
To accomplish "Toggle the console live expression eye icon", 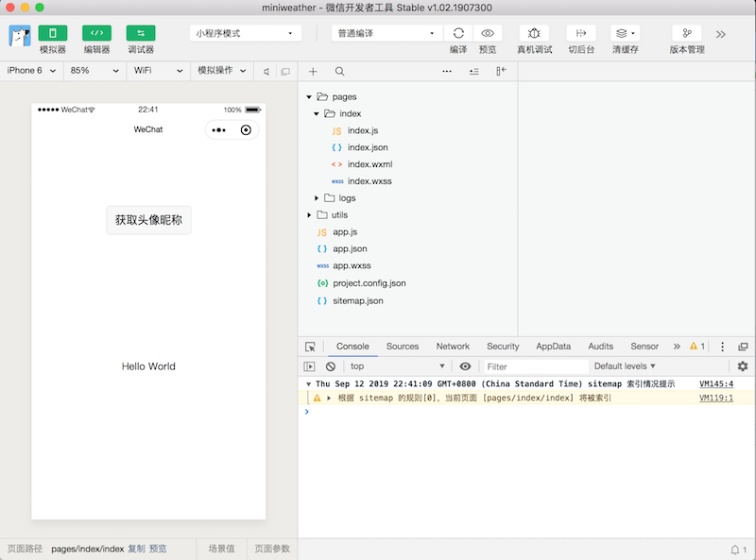I will tap(465, 366).
